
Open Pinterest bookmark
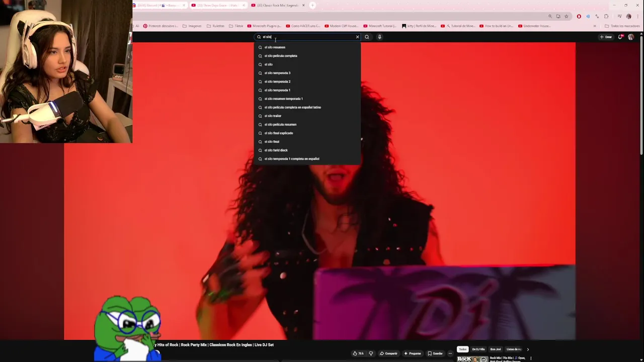(160, 26)
